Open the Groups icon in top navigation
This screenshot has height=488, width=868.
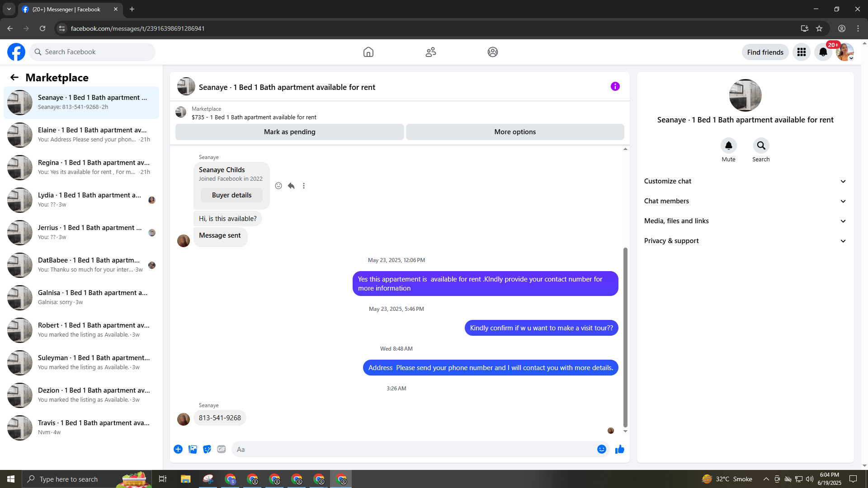(493, 52)
